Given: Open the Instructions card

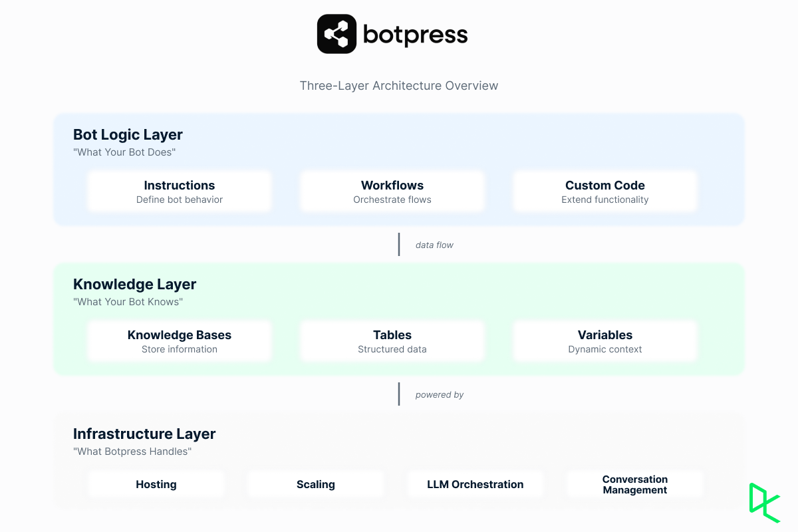Looking at the screenshot, I should [x=180, y=191].
